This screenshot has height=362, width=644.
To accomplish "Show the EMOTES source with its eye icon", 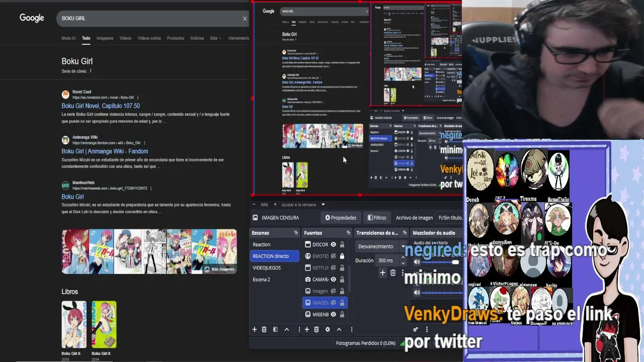I will tap(333, 256).
